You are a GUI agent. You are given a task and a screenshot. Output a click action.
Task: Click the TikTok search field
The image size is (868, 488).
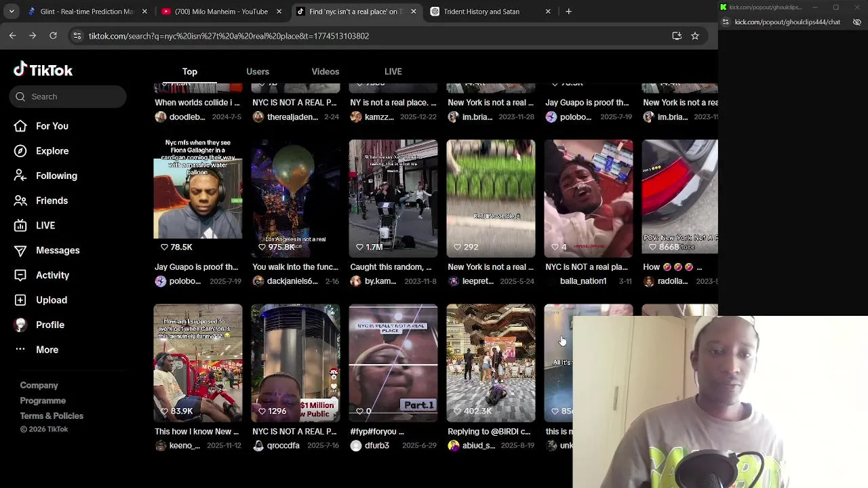pyautogui.click(x=68, y=96)
